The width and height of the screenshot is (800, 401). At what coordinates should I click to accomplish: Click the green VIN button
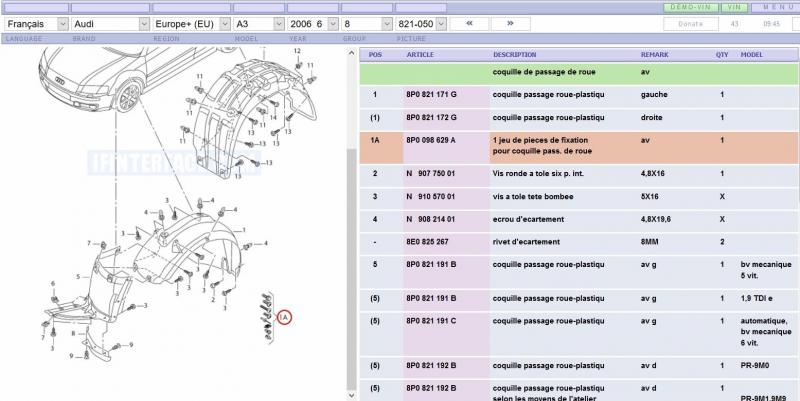(x=734, y=8)
